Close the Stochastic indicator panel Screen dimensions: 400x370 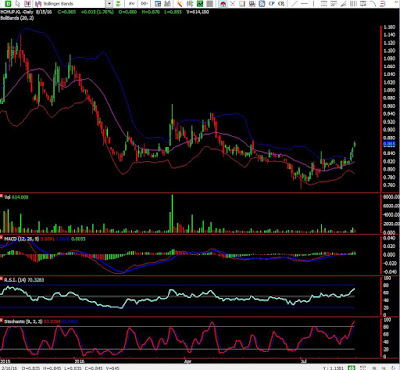coord(2,321)
